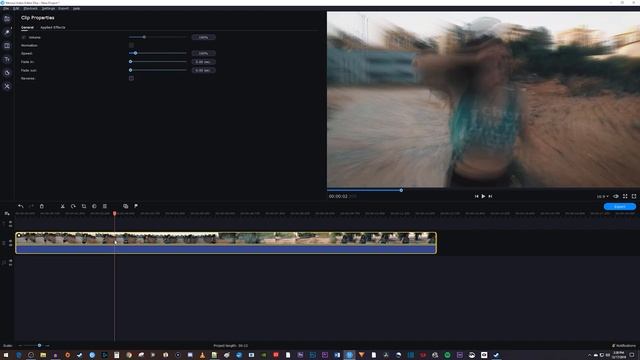Open the Export menu
This screenshot has width=640, height=360.
click(63, 9)
